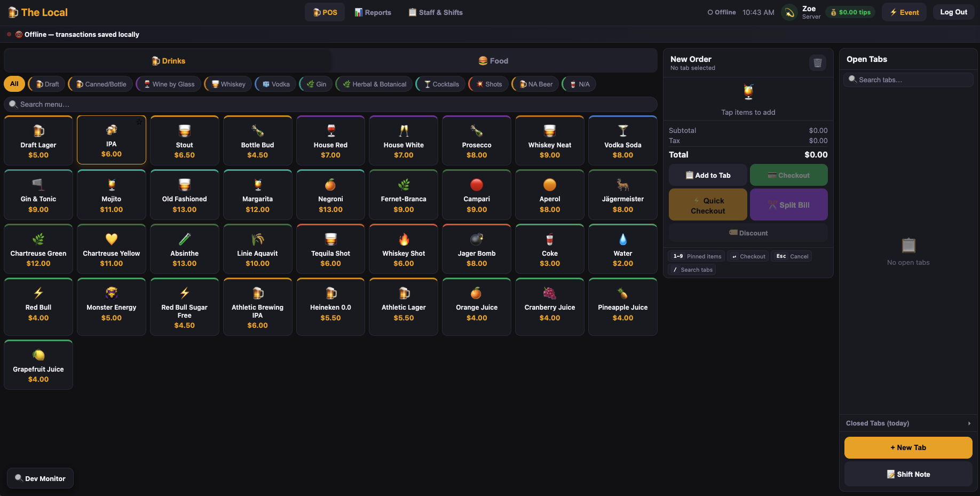Click the Search menu field
This screenshot has height=496, width=980.
tap(330, 104)
